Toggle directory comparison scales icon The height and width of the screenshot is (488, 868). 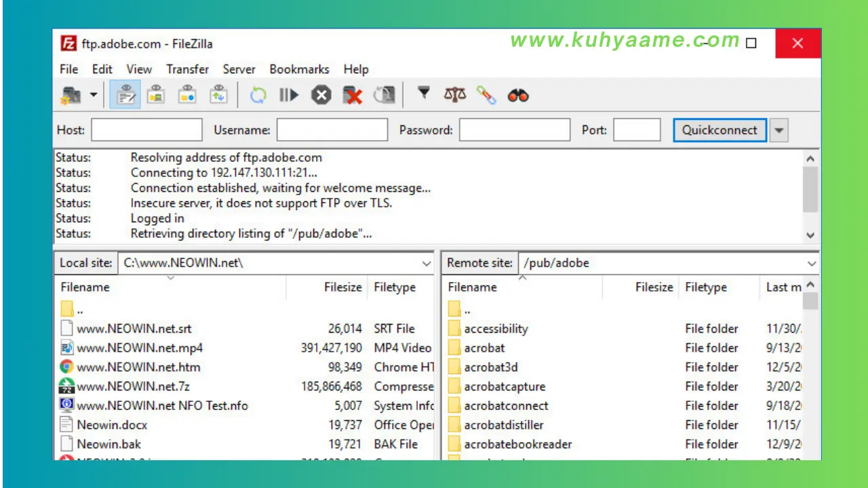click(x=455, y=95)
